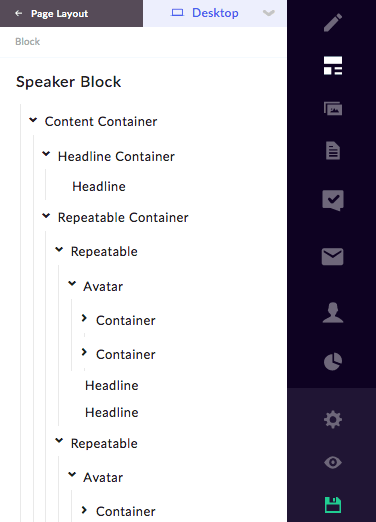The width and height of the screenshot is (376, 522).
Task: Select Headline under Headline Container
Action: [99, 186]
